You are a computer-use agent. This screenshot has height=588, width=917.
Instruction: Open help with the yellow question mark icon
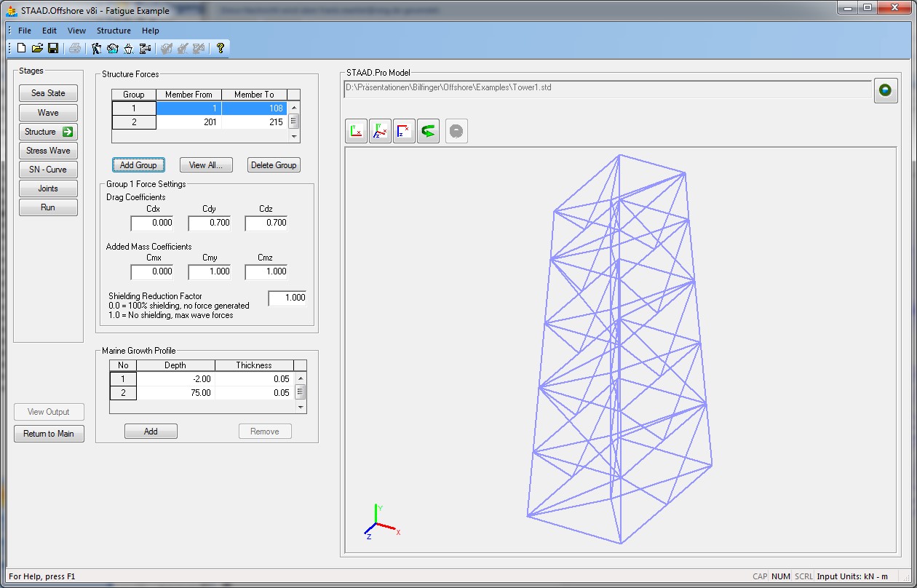(220, 48)
